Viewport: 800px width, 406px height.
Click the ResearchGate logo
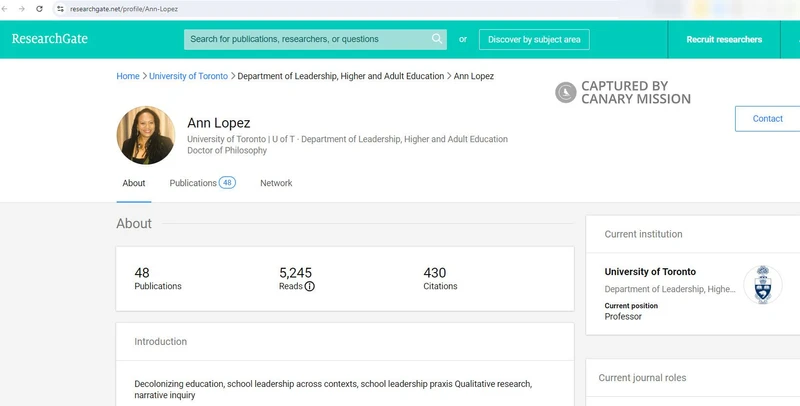pyautogui.click(x=49, y=39)
